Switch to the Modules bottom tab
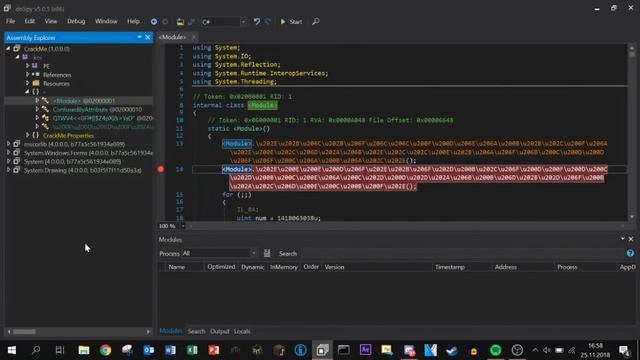Viewport: 640px width, 360px height. tap(171, 331)
